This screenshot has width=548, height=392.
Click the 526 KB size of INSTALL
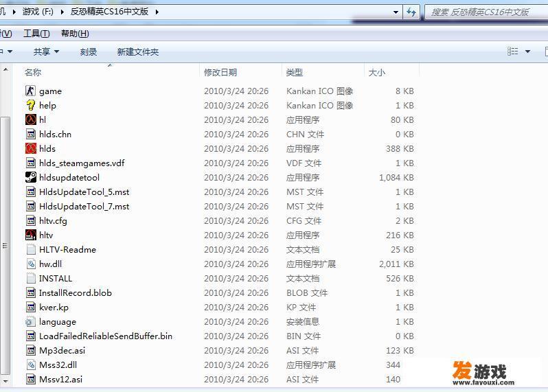coord(400,279)
